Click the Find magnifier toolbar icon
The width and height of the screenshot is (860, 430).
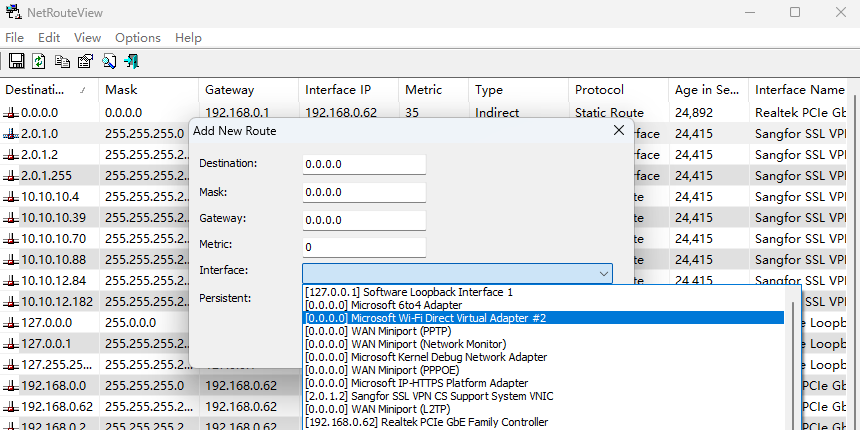click(x=108, y=62)
